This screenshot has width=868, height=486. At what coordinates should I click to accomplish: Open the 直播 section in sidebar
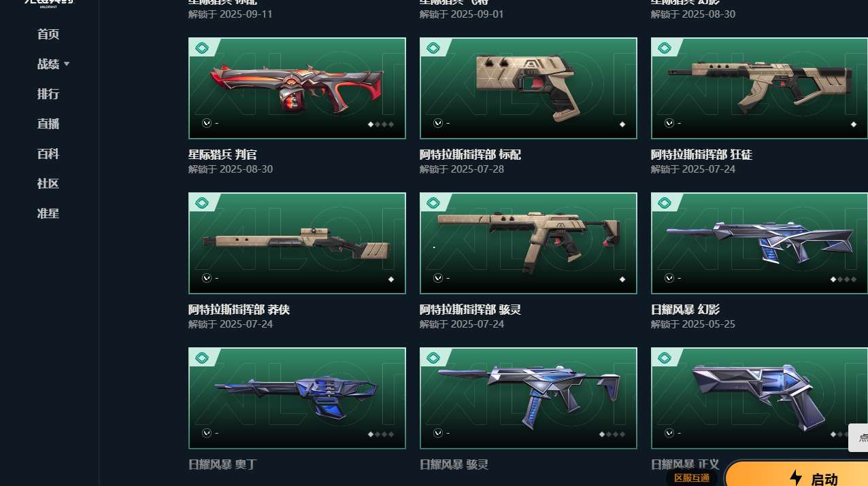[x=48, y=124]
